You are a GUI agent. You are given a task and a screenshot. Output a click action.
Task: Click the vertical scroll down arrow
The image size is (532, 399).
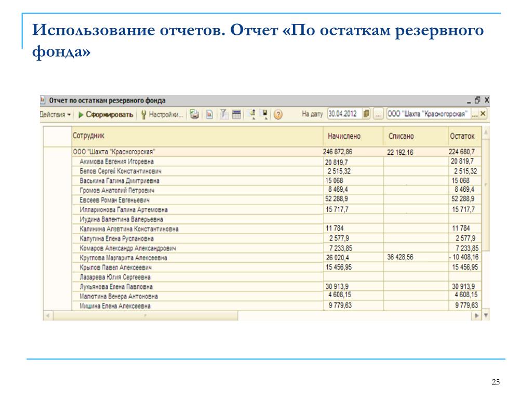pos(486,316)
